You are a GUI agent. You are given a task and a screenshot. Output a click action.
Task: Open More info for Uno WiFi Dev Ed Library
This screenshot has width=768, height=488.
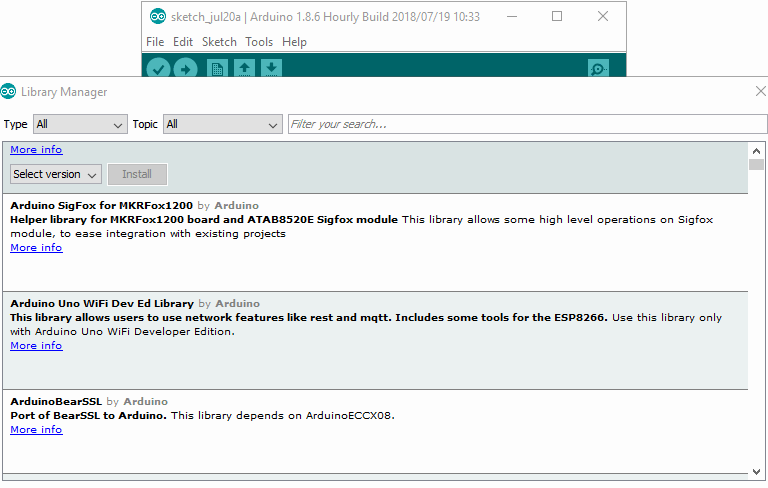(x=36, y=345)
